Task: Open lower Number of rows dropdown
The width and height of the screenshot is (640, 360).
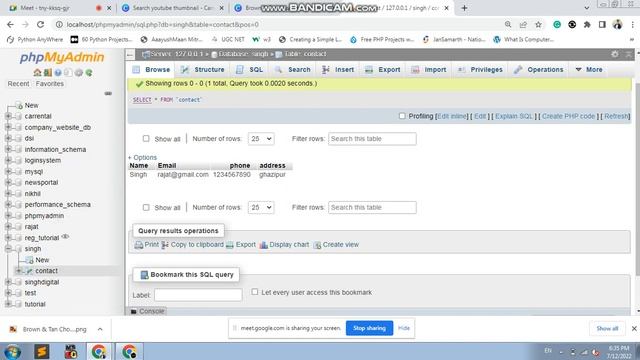Action: coord(261,207)
